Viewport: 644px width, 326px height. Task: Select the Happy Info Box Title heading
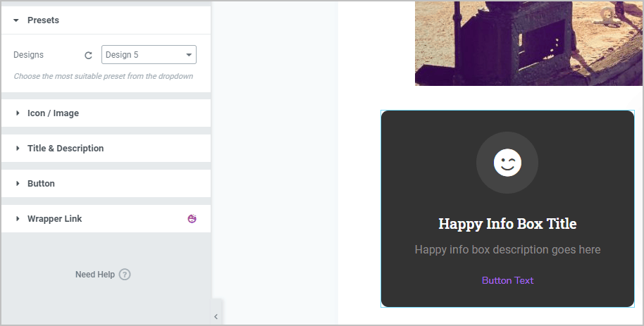pos(507,224)
